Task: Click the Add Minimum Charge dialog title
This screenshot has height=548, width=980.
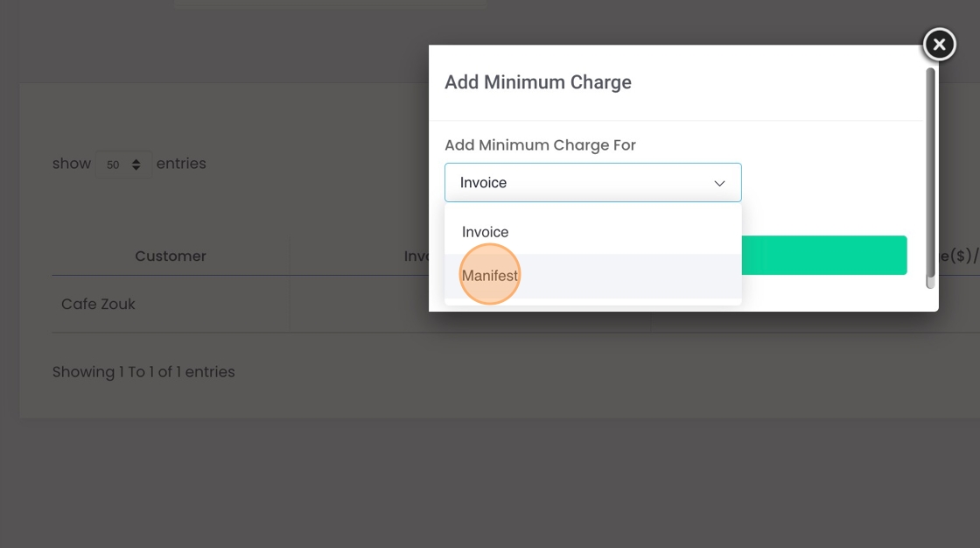Action: [x=537, y=82]
